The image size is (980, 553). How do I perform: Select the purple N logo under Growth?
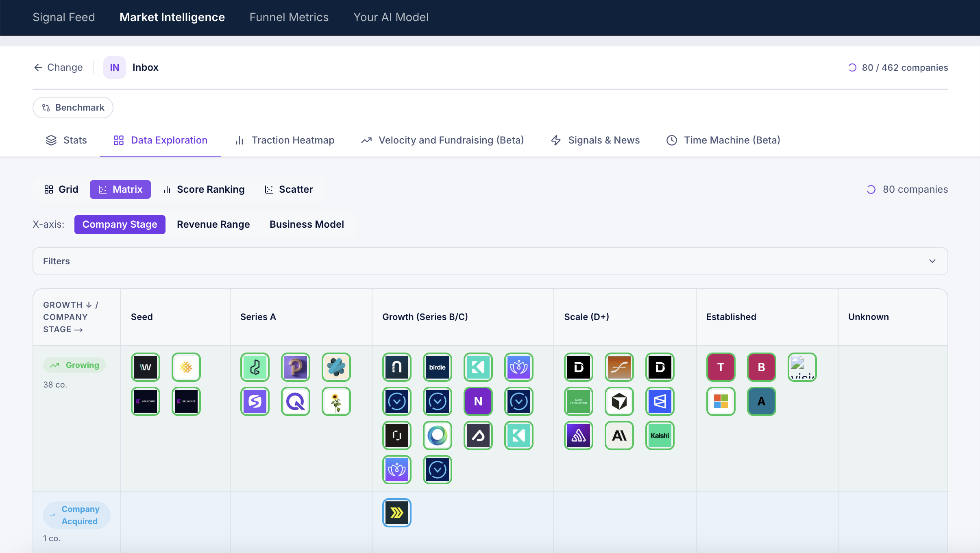(478, 401)
